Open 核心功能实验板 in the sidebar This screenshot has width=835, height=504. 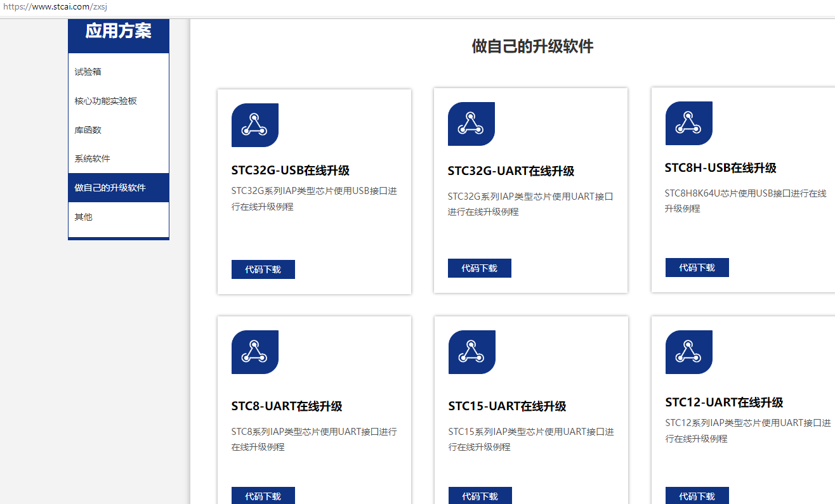click(119, 101)
